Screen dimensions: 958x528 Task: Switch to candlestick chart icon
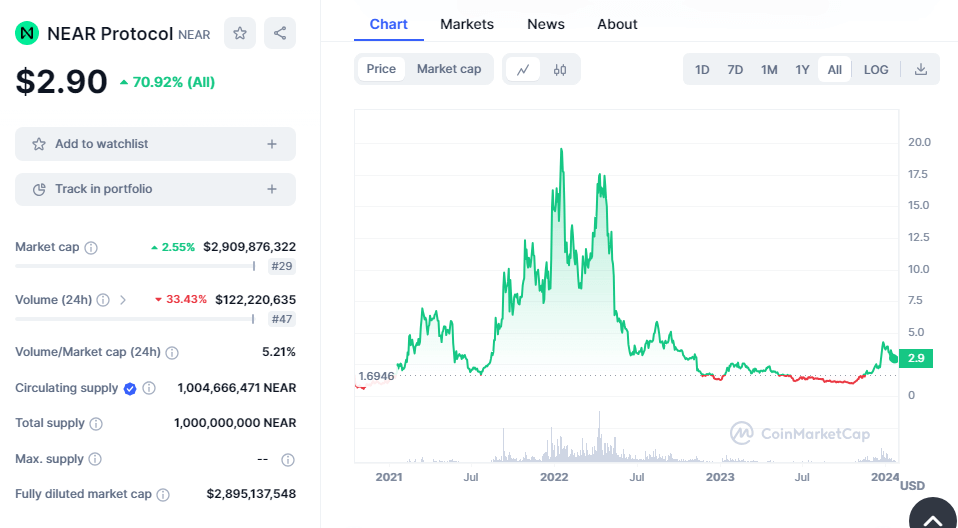point(560,69)
